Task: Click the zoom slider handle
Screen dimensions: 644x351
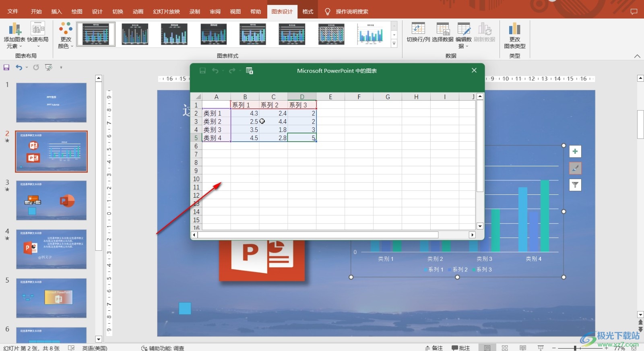Action: coord(575,348)
